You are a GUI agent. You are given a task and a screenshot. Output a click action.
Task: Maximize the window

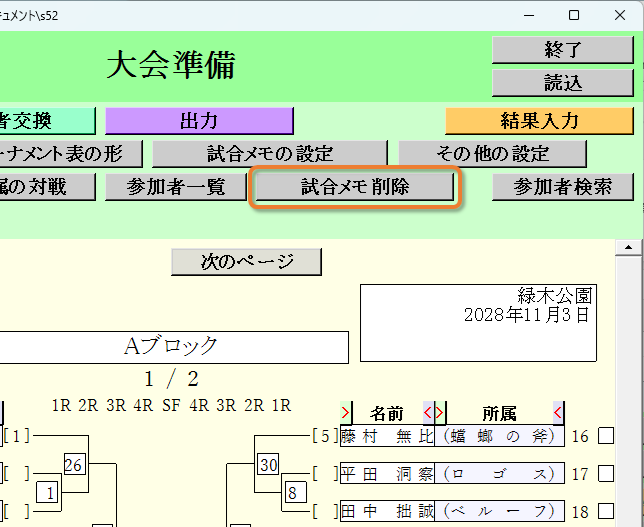[x=574, y=15]
